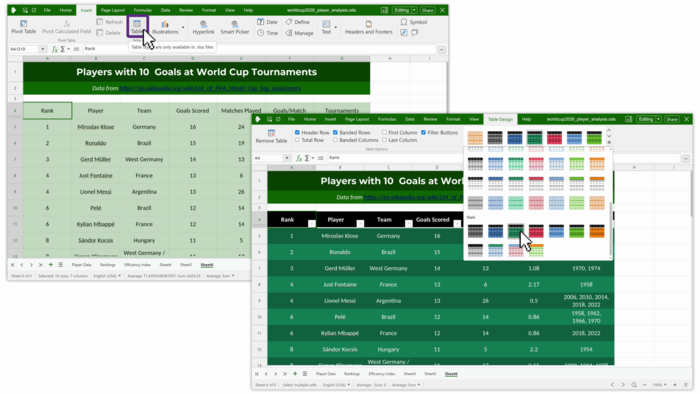Open Home tab in back window

pyautogui.click(x=66, y=10)
